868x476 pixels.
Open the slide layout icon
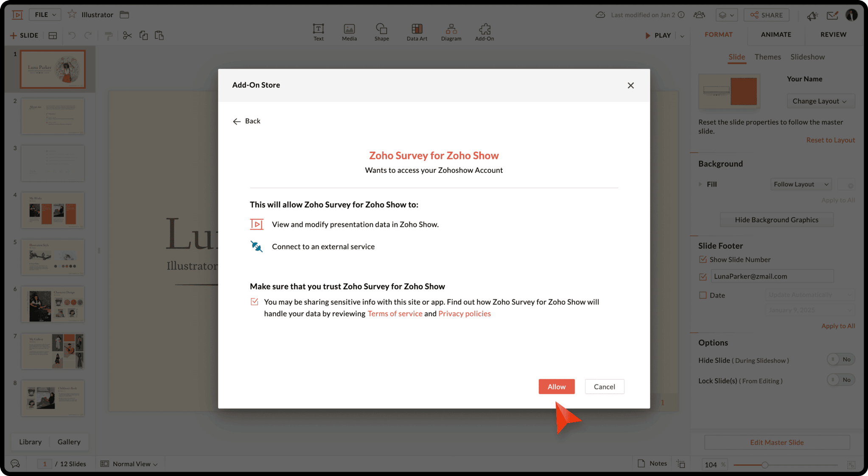pyautogui.click(x=53, y=36)
